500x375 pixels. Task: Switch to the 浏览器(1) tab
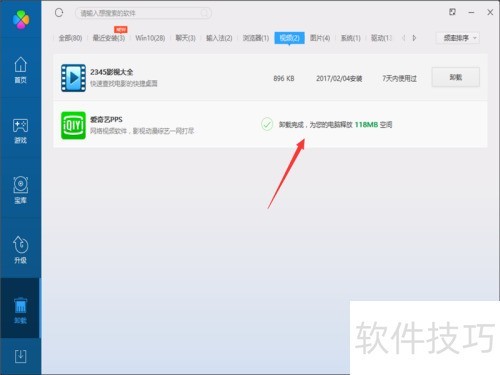click(x=256, y=38)
